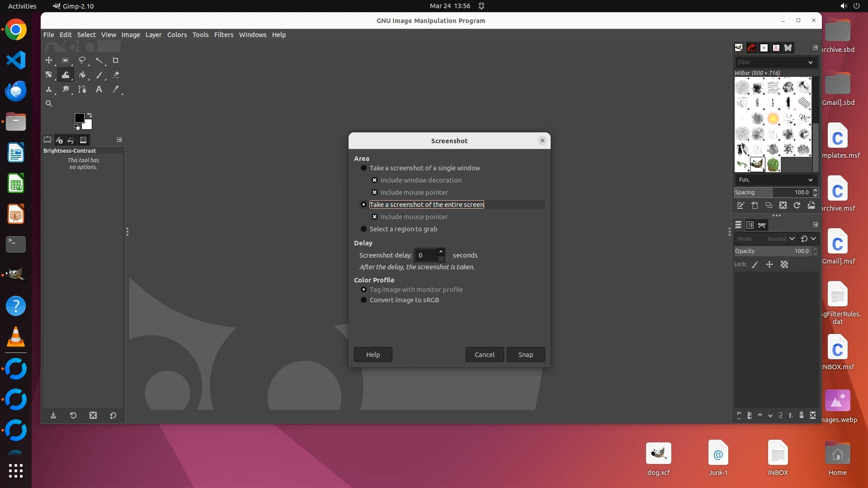Select the Zoom magnifier tool
The height and width of the screenshot is (488, 868).
tap(49, 104)
